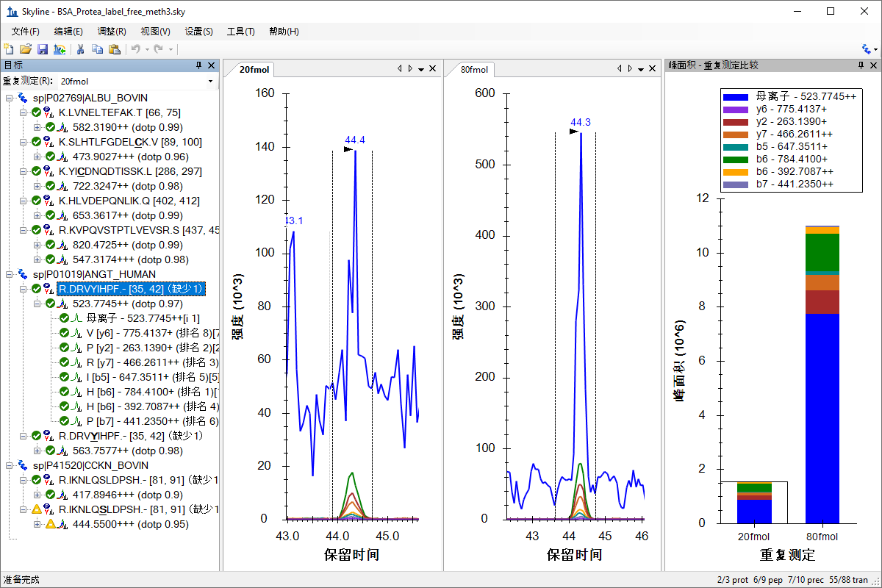Cut selection with the scissors icon
Image resolution: width=882 pixels, height=588 pixels.
tap(80, 49)
